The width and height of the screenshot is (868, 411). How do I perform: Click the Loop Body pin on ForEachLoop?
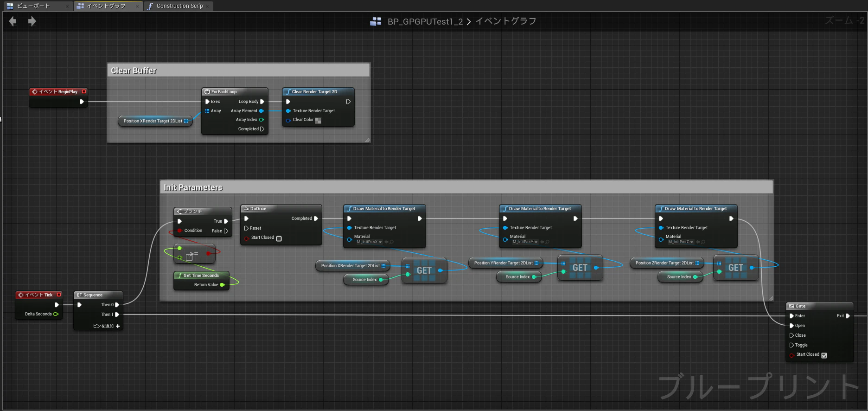point(262,102)
